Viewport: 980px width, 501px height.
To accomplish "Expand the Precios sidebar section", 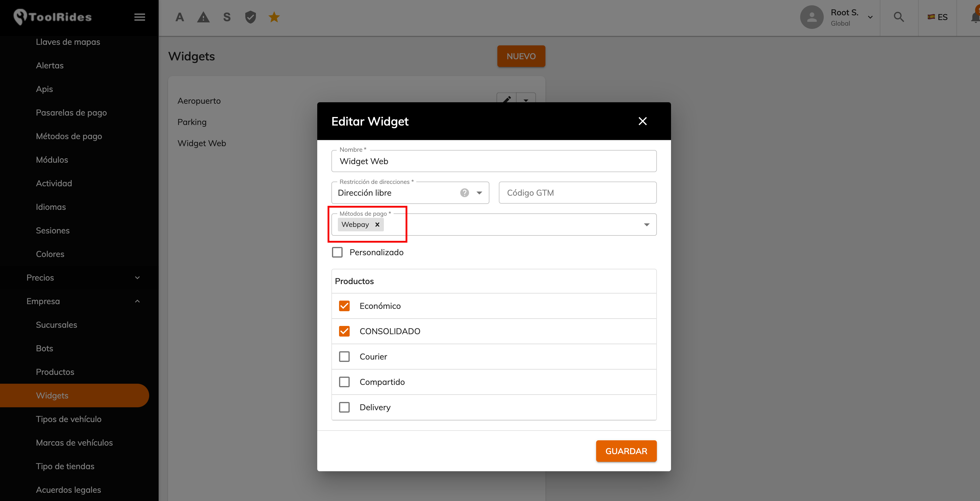I will [83, 278].
